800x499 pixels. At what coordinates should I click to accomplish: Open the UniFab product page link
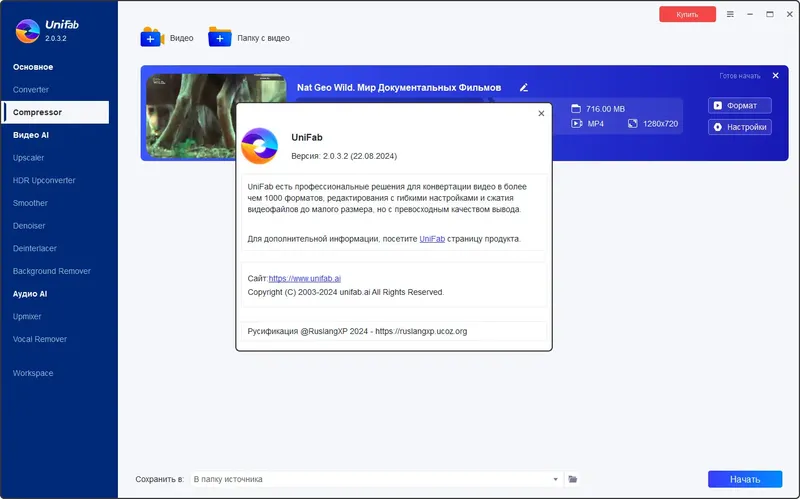tap(432, 239)
